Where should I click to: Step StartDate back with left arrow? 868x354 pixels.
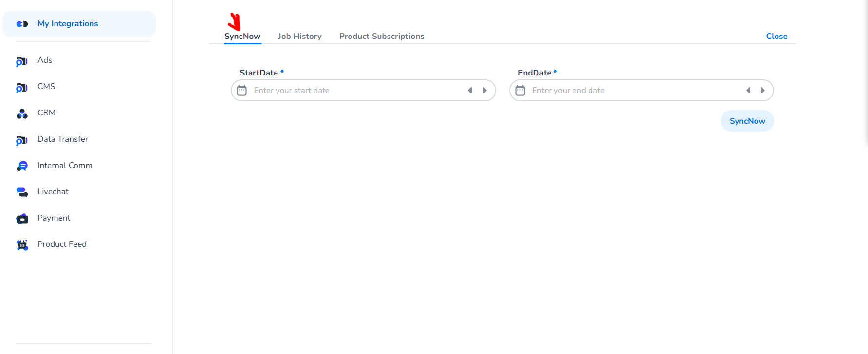click(470, 91)
